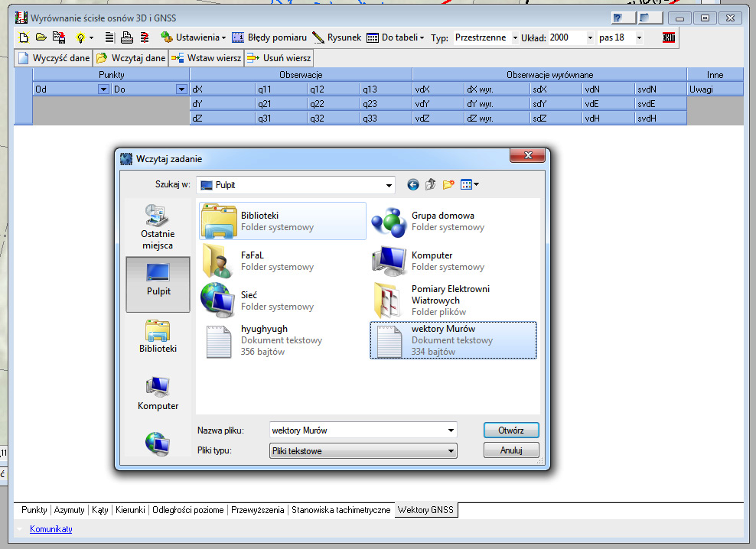Select the Wektory GNSS tab

coord(425,510)
